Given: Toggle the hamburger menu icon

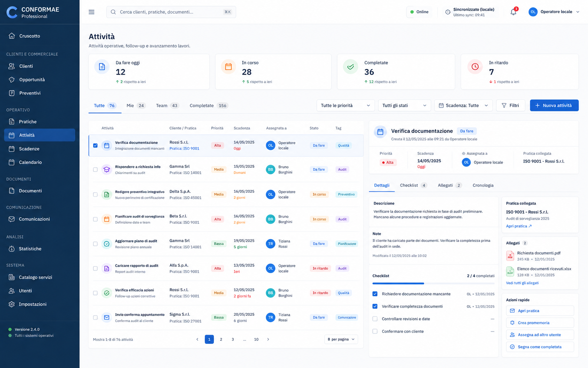Looking at the screenshot, I should [x=92, y=12].
